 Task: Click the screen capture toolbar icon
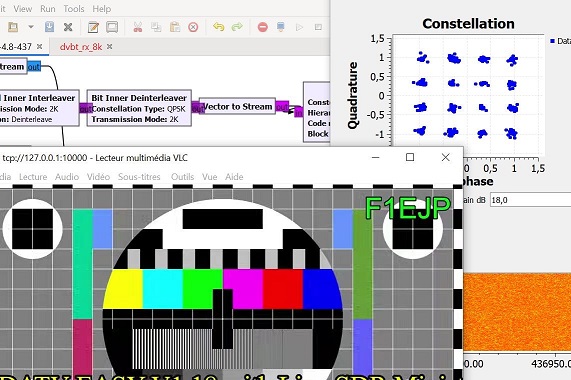coord(112,27)
